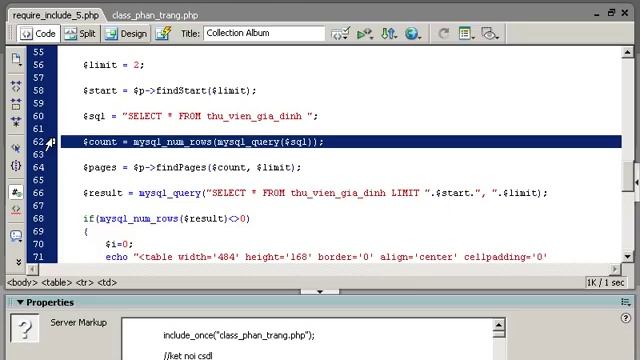Click the Apply Comment icon

point(16,236)
